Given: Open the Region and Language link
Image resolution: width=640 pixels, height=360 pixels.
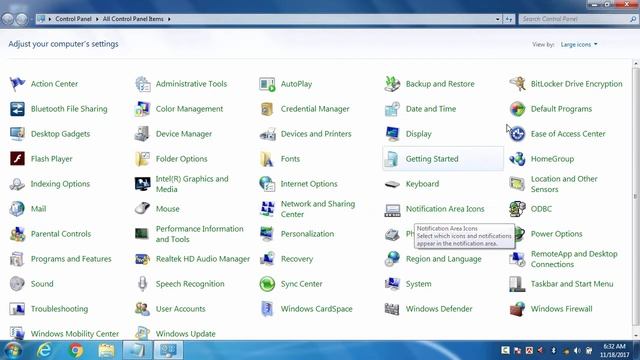Looking at the screenshot, I should point(444,259).
